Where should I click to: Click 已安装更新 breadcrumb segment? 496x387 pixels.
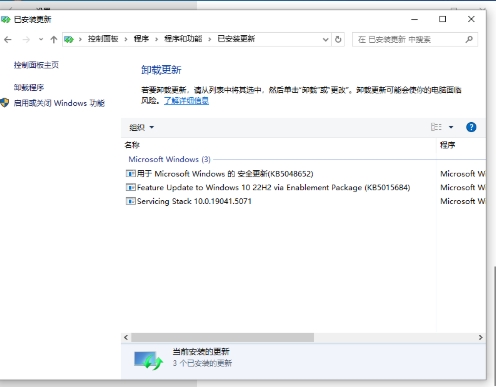[x=236, y=39]
